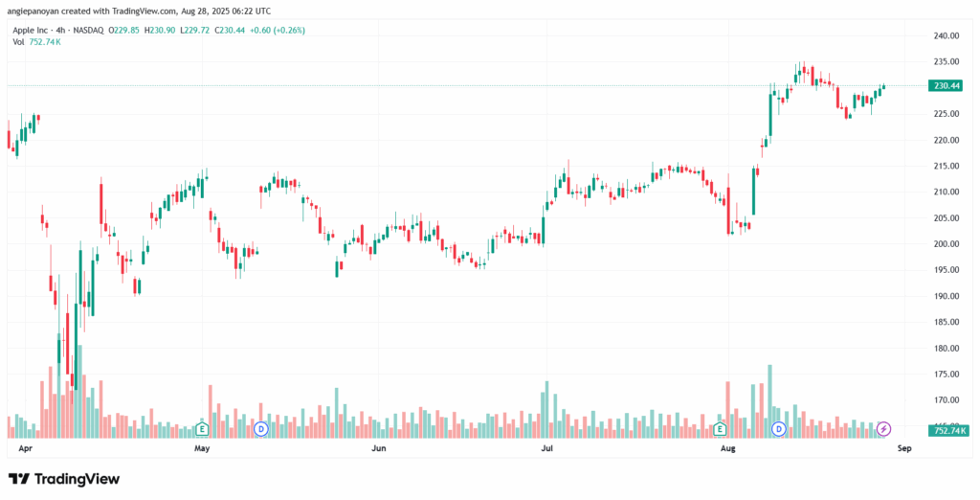The height and width of the screenshot is (500, 980).
Task: Open the August dividend D marker
Action: pos(779,428)
